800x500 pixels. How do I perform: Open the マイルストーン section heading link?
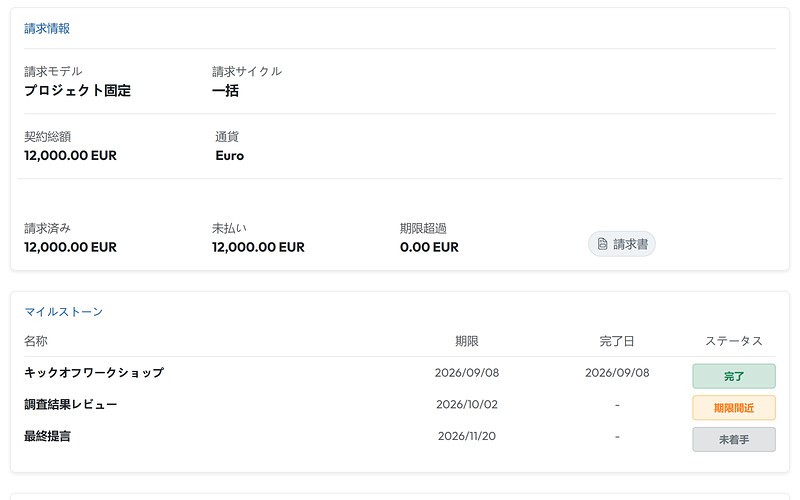64,312
